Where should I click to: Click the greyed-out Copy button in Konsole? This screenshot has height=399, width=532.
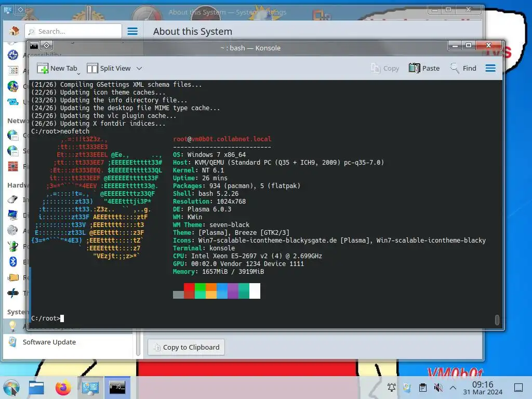coord(385,68)
